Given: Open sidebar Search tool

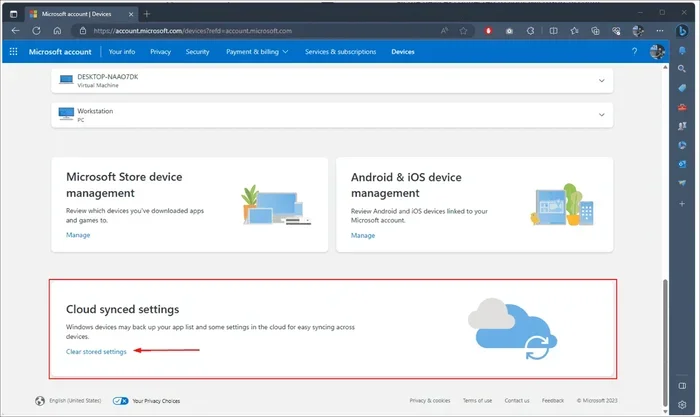Looking at the screenshot, I should 682,69.
